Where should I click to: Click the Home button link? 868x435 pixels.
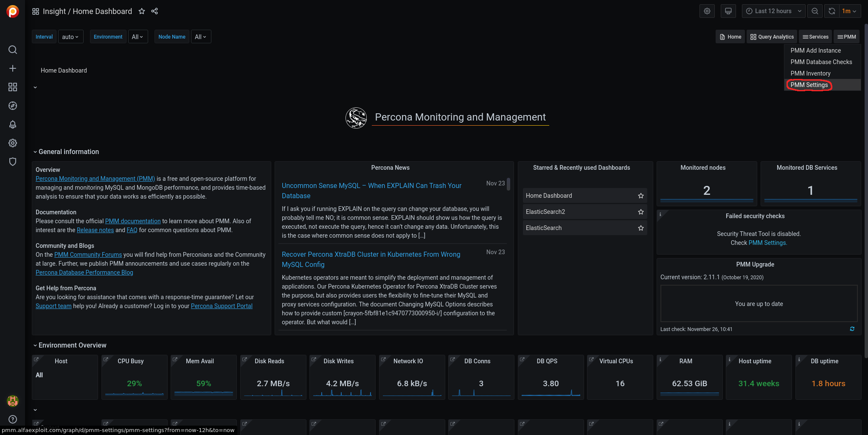730,37
